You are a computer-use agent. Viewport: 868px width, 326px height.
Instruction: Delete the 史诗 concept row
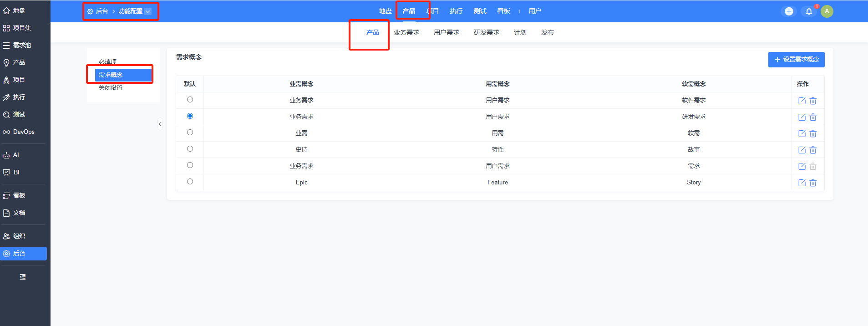pyautogui.click(x=813, y=150)
